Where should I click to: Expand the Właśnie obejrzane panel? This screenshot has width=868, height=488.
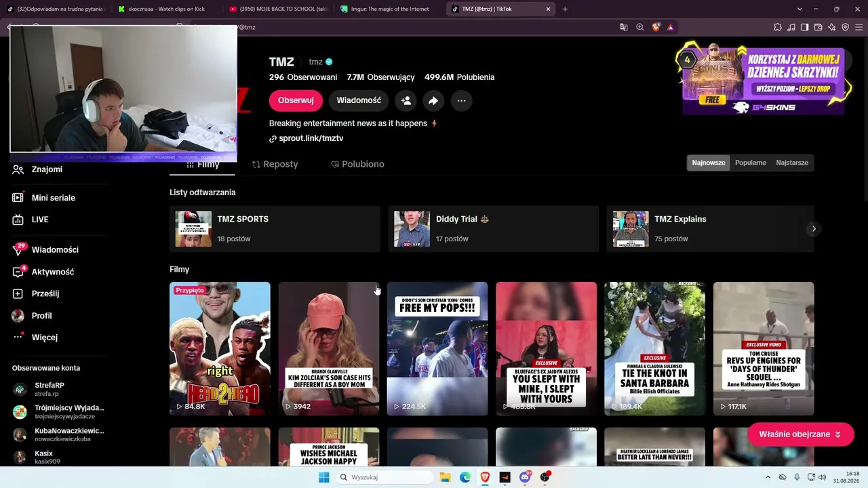(x=800, y=434)
